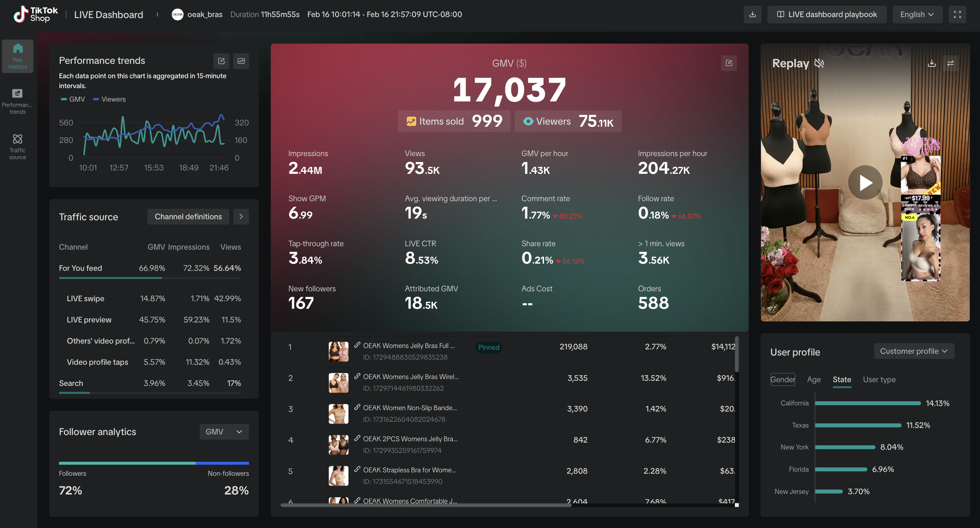980x528 pixels.
Task: Switch to Age tab in User profile
Action: point(814,379)
